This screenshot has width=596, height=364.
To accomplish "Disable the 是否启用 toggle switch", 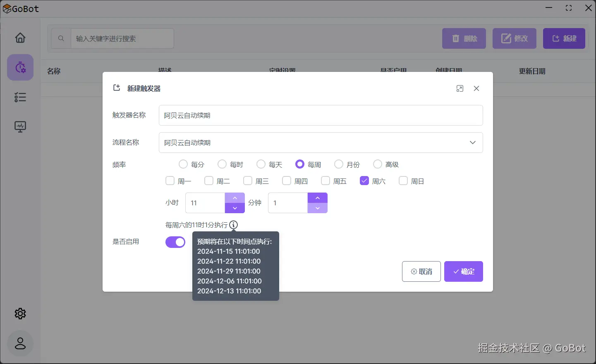I will pos(175,242).
